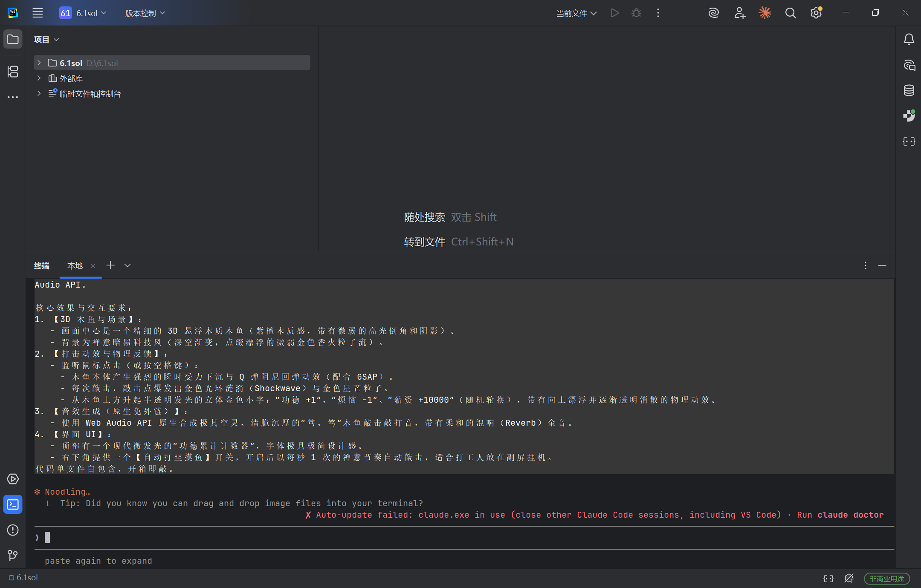
Task: Open terminal panel options vertical dots
Action: coord(865,265)
